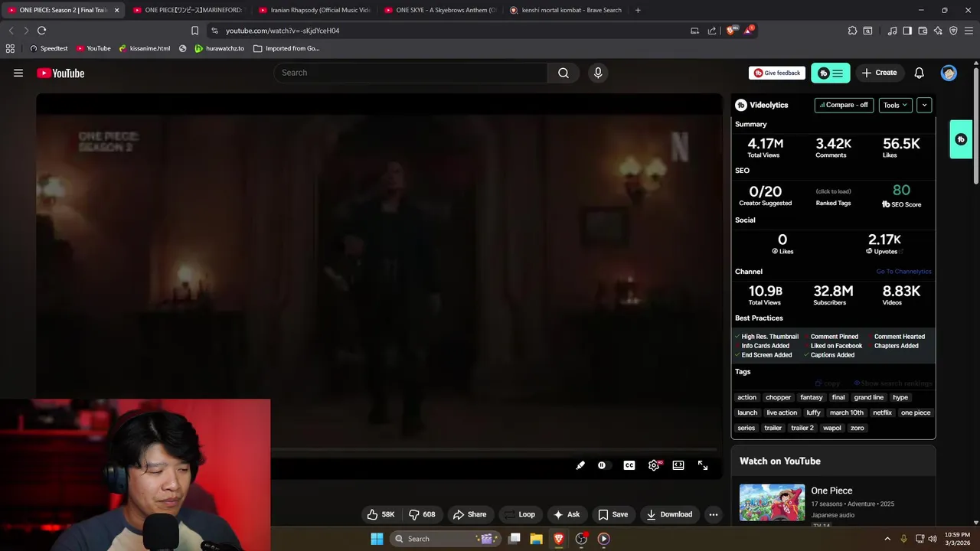The image size is (980, 551).
Task: Toggle Videolytics Compare - off button
Action: coord(844,105)
